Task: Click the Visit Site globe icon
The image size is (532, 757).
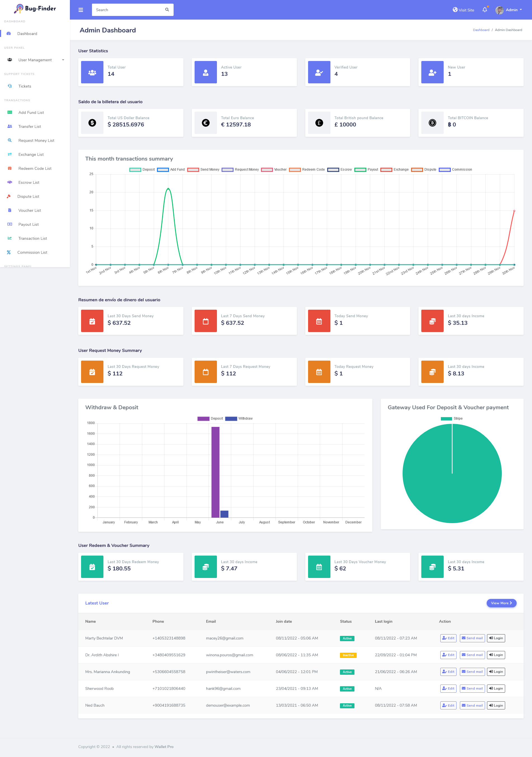Action: (455, 10)
